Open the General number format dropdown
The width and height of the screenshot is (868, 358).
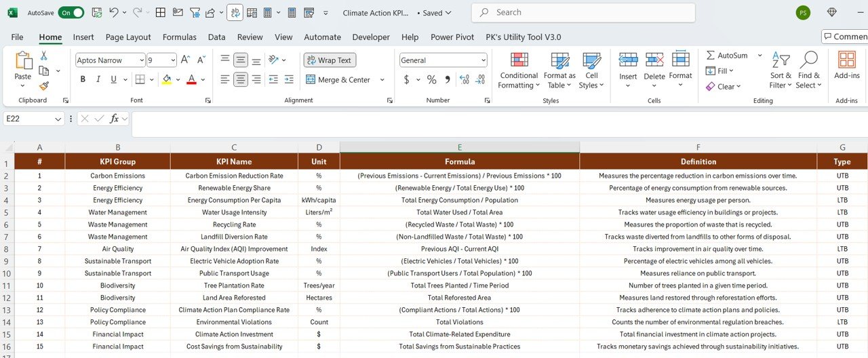pyautogui.click(x=483, y=60)
